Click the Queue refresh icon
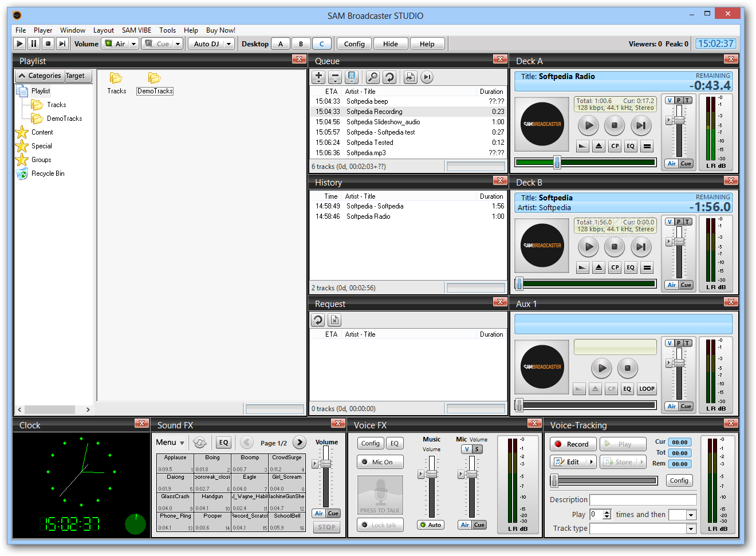Image resolution: width=756 pixels, height=556 pixels. click(x=389, y=77)
